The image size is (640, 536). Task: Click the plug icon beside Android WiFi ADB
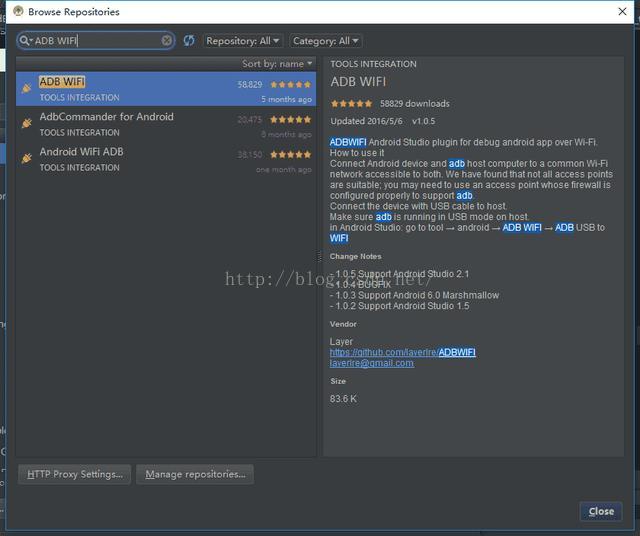[x=27, y=158]
